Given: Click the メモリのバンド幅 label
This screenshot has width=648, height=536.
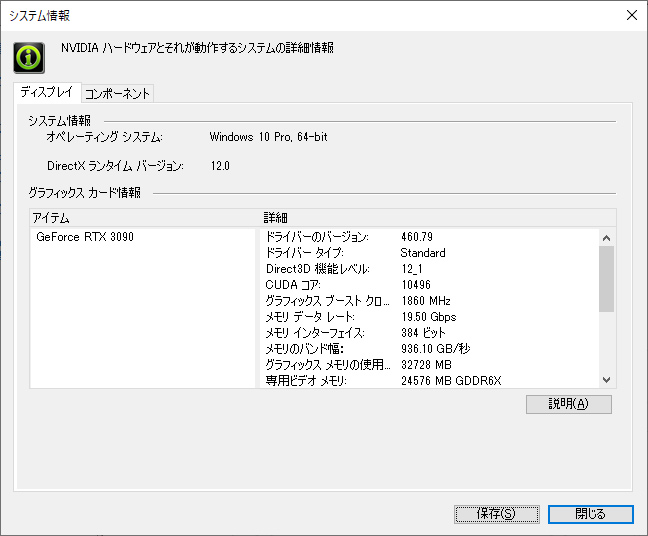Looking at the screenshot, I should point(305,349).
